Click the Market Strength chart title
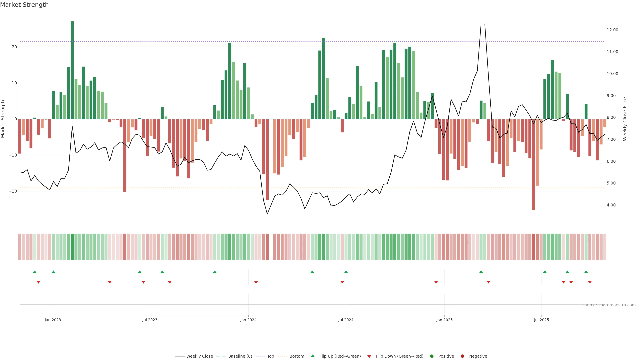644x362 pixels. pos(24,5)
